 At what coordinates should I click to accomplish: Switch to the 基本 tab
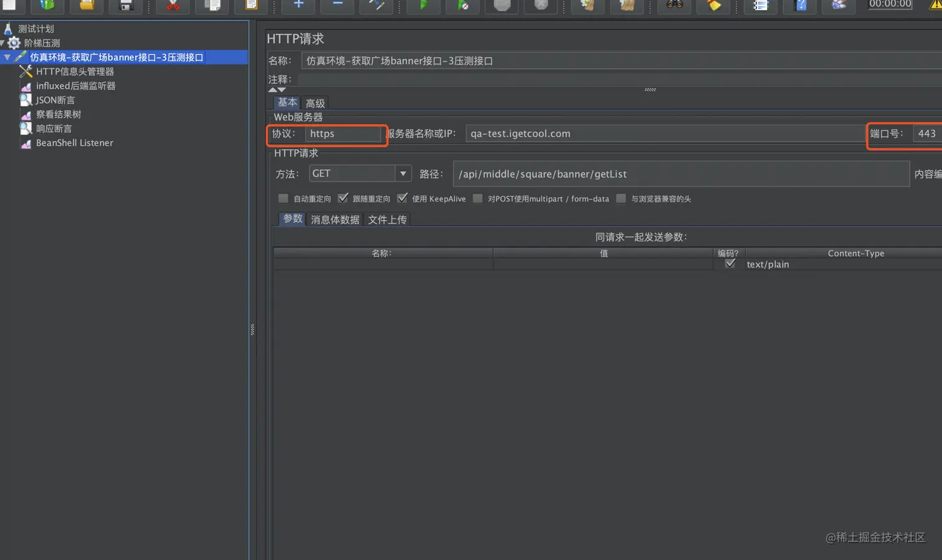click(287, 103)
